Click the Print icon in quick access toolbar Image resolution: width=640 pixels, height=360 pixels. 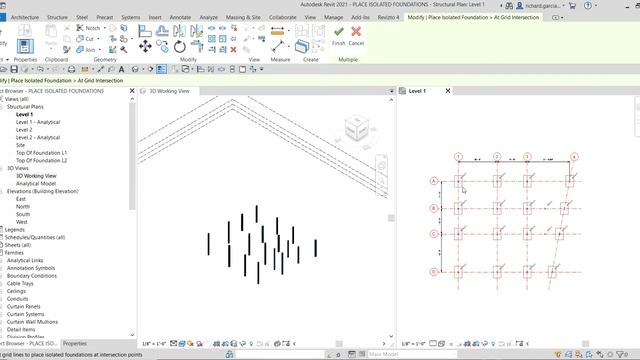tap(71, 69)
